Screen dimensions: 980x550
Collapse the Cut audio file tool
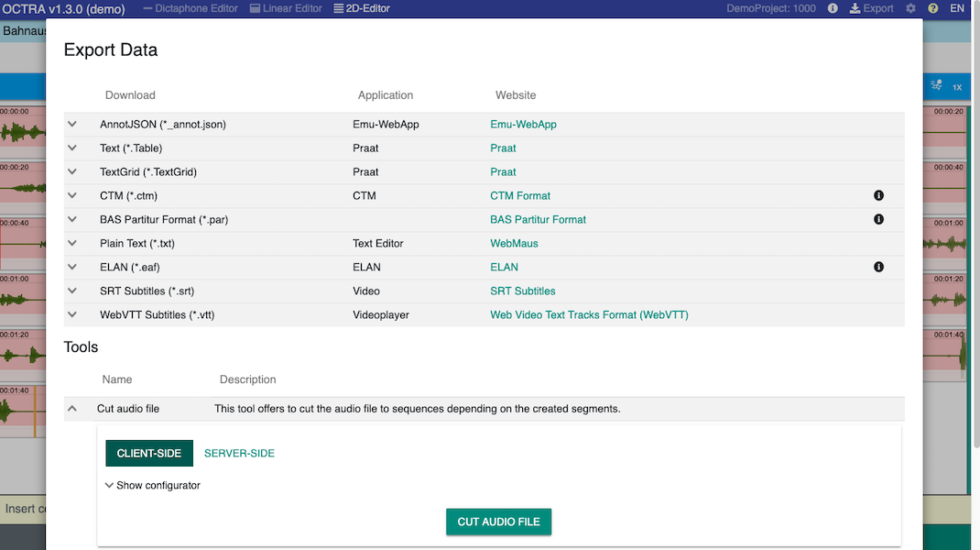pos(72,409)
